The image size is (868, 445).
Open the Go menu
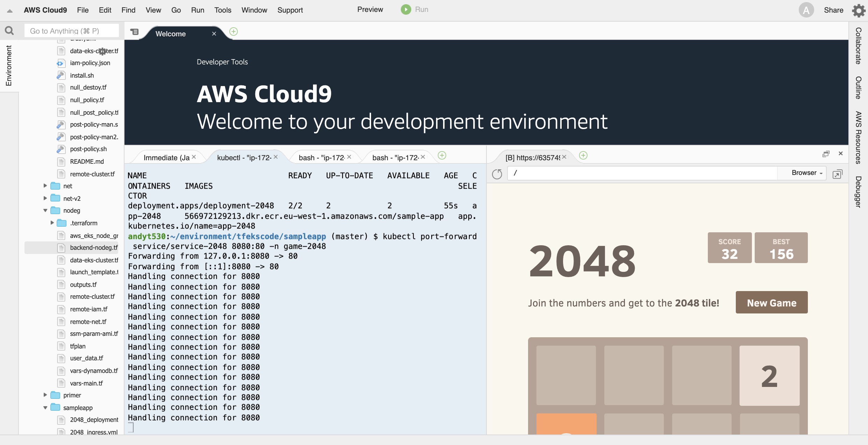point(176,10)
